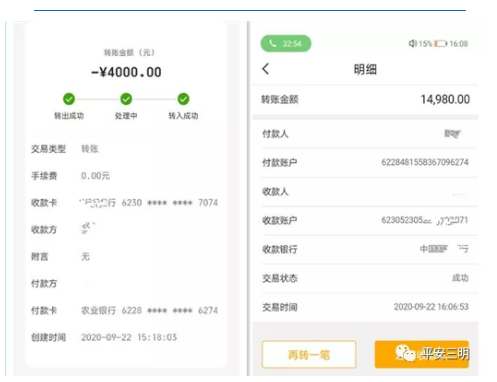Click creation time 2020-09-22 15:18:03

129,337
